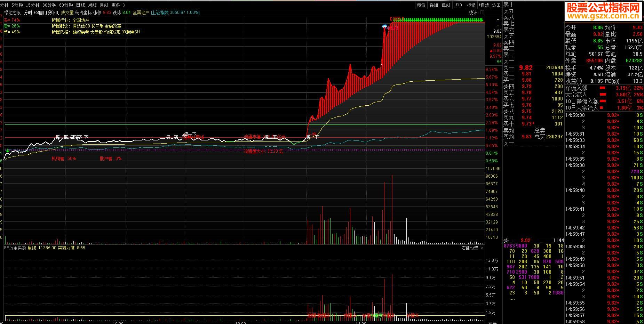Image resolution: width=644 pixels, height=324 pixels.
Task: Open the F10 company info button
Action: (x=459, y=5)
